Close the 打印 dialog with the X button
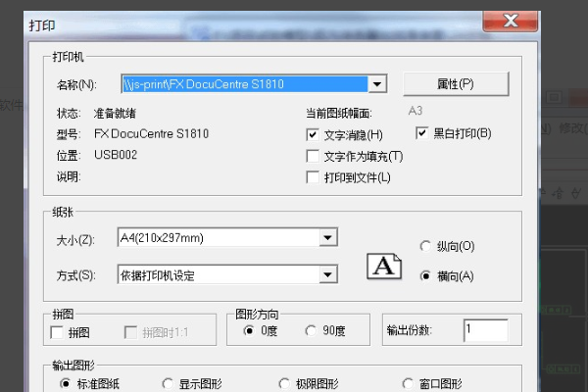The height and width of the screenshot is (392, 588). coord(511,21)
